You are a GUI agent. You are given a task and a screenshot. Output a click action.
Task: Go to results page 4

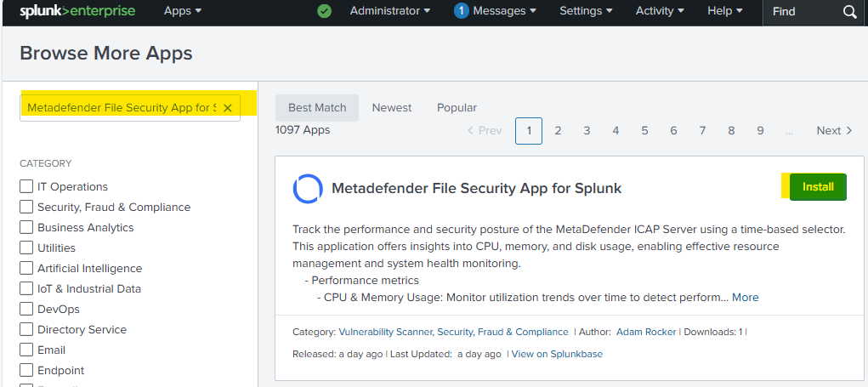pyautogui.click(x=616, y=131)
